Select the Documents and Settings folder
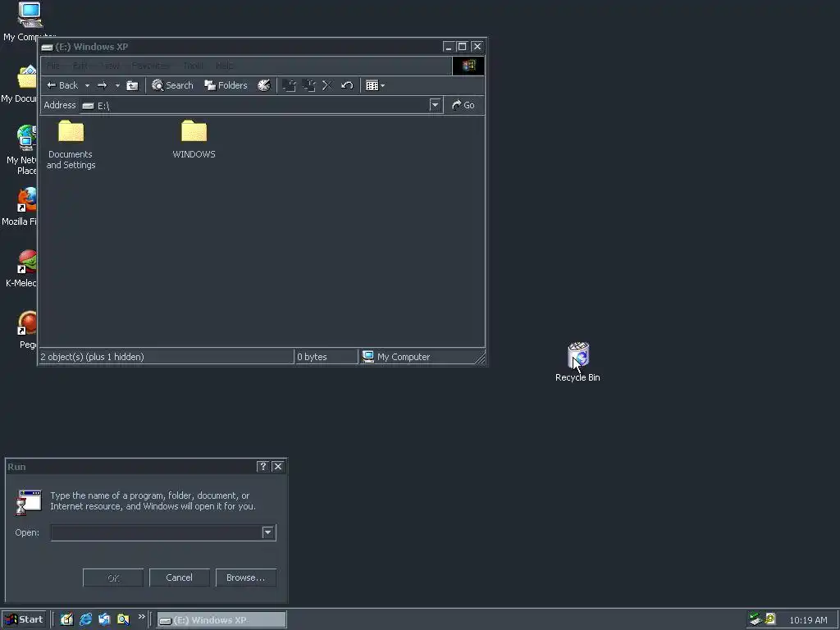The width and height of the screenshot is (840, 630). click(71, 145)
